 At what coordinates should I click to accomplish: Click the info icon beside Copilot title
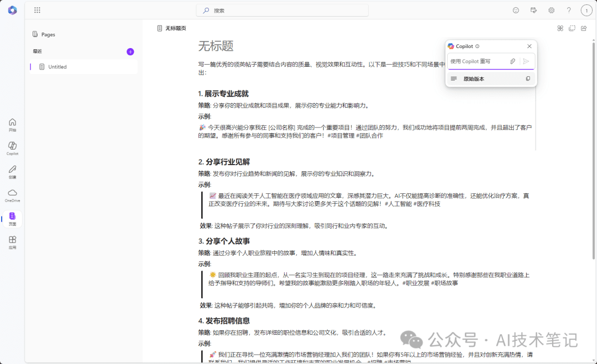478,46
